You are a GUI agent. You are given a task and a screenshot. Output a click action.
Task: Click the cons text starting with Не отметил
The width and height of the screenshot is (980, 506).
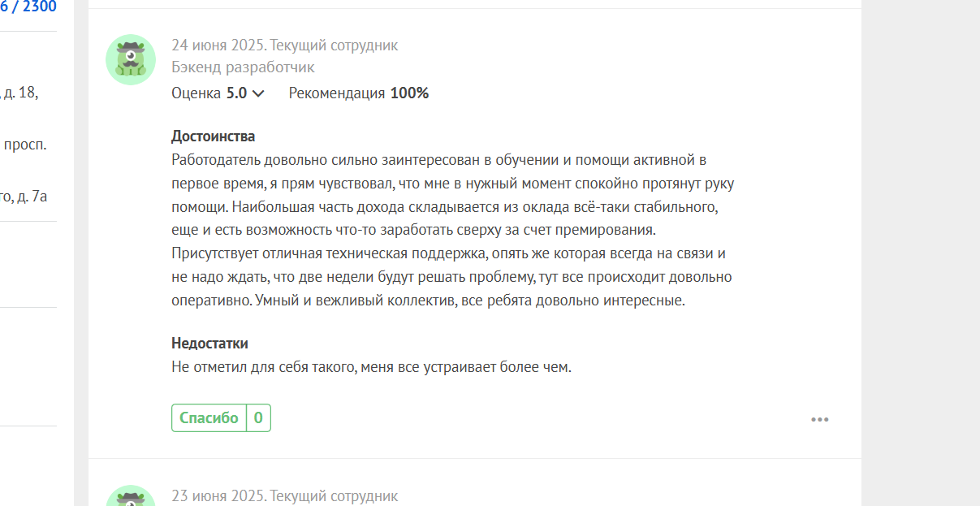pos(372,367)
